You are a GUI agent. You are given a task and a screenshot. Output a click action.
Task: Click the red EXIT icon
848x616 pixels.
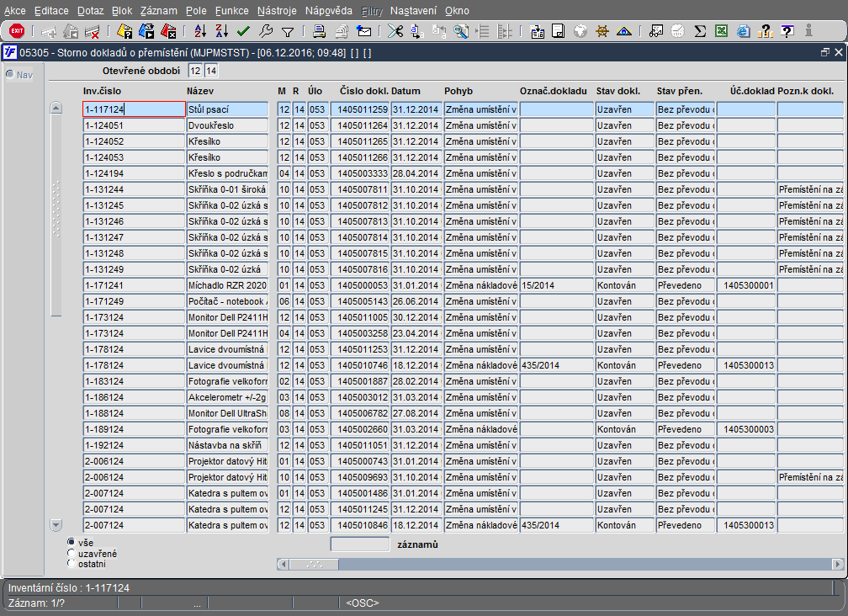16,31
